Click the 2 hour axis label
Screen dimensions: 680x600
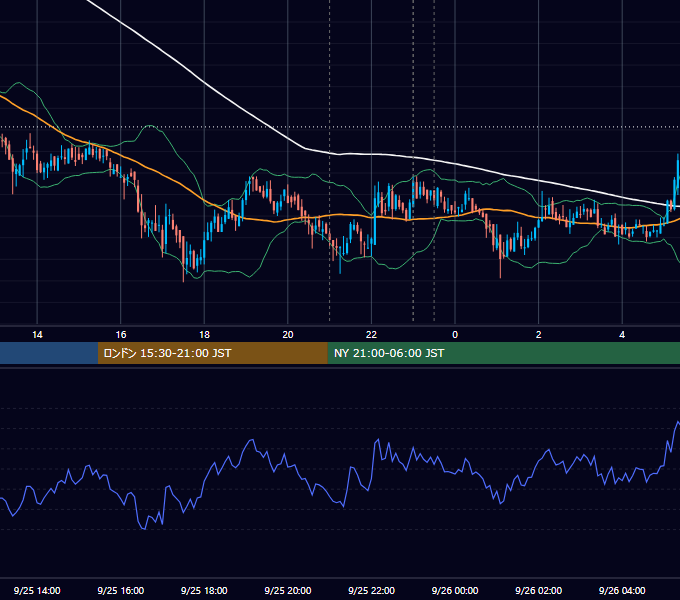coord(539,335)
